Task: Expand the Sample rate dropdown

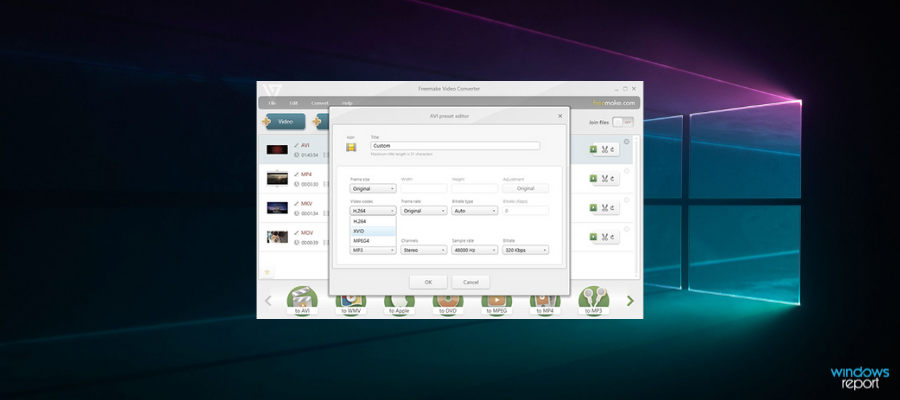Action: click(474, 250)
